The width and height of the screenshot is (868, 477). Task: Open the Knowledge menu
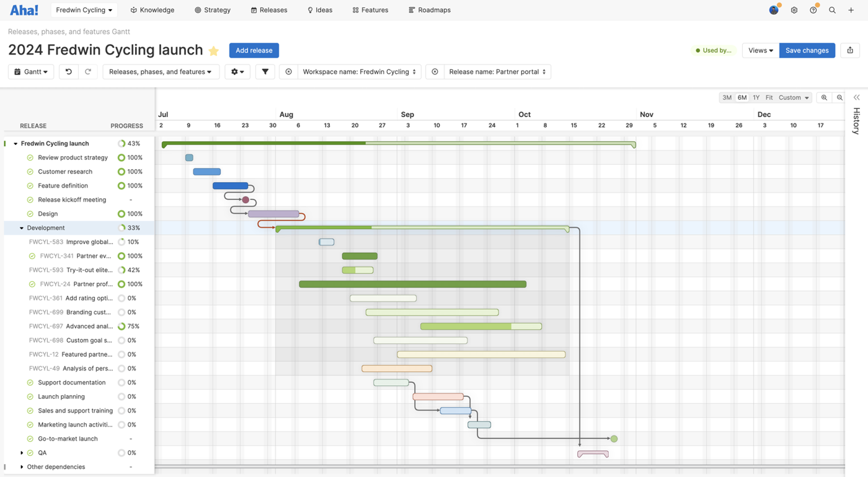coord(153,10)
